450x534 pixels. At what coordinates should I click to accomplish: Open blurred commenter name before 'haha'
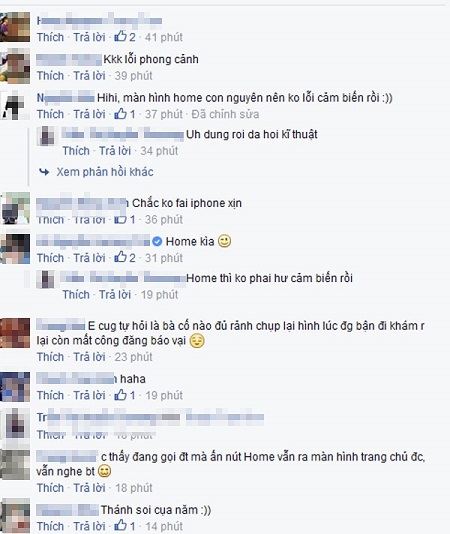click(x=77, y=379)
